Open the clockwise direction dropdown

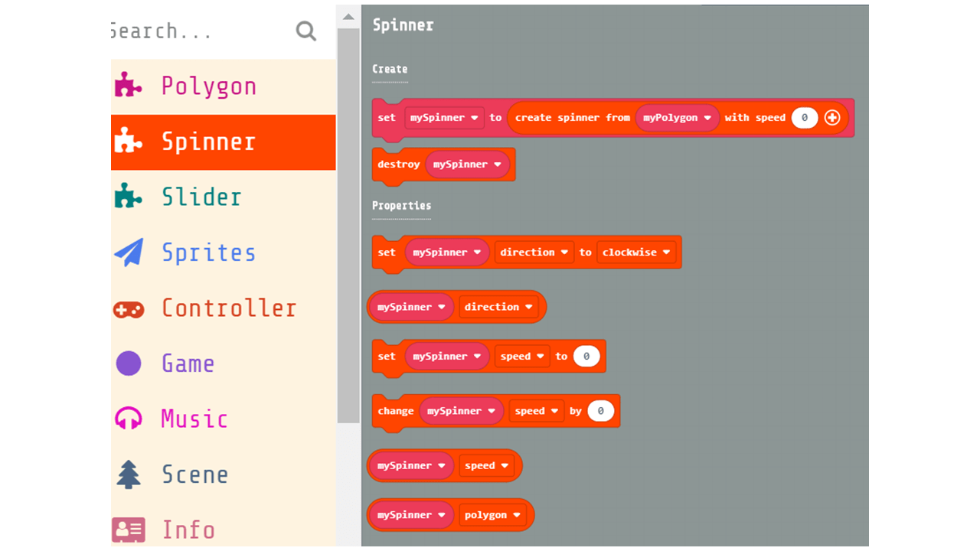point(637,252)
